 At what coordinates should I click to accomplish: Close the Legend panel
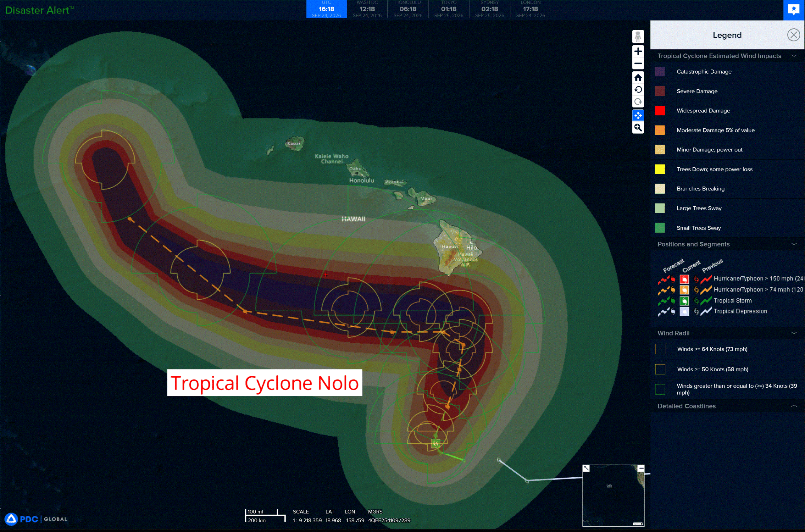click(793, 35)
